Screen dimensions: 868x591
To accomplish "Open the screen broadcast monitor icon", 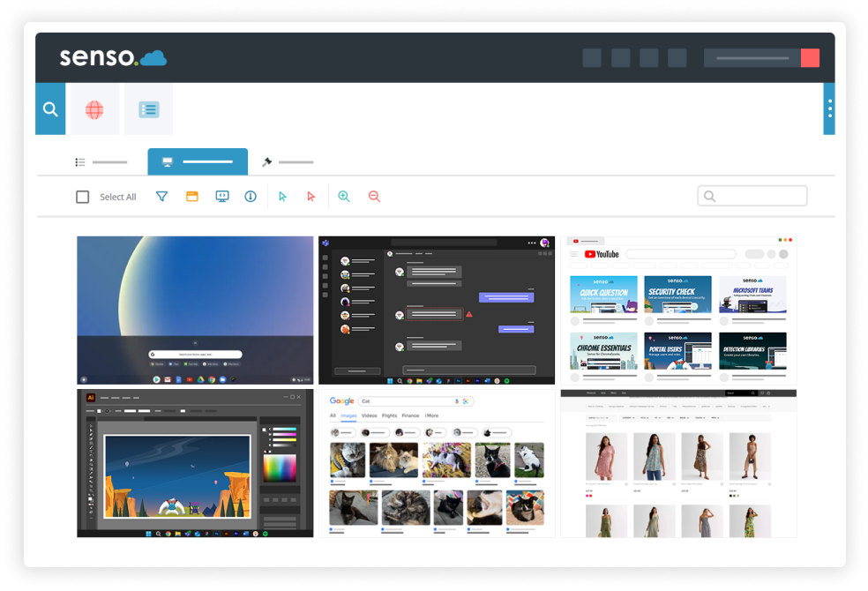I will pyautogui.click(x=221, y=196).
